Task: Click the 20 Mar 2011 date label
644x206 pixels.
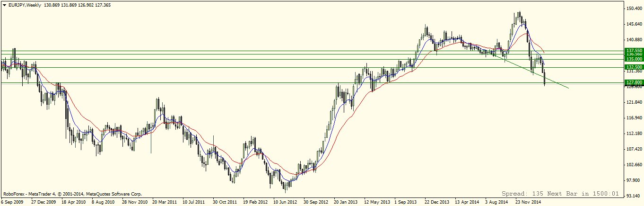Action: [x=165, y=202]
